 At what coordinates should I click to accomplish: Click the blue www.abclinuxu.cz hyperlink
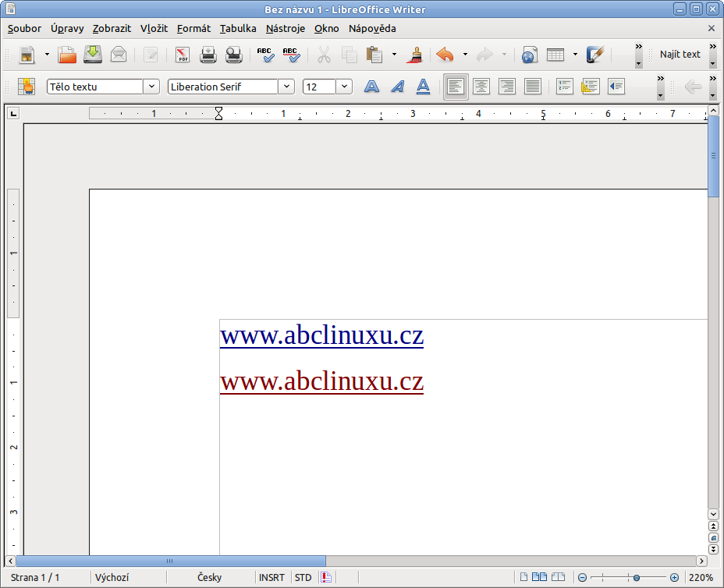[321, 335]
